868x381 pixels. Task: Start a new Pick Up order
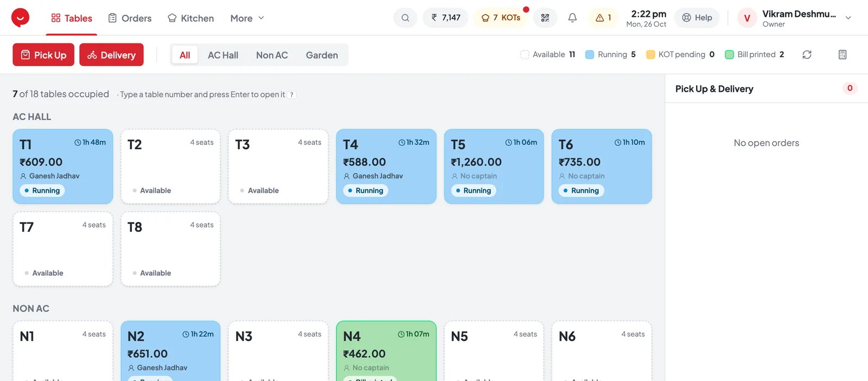click(43, 55)
